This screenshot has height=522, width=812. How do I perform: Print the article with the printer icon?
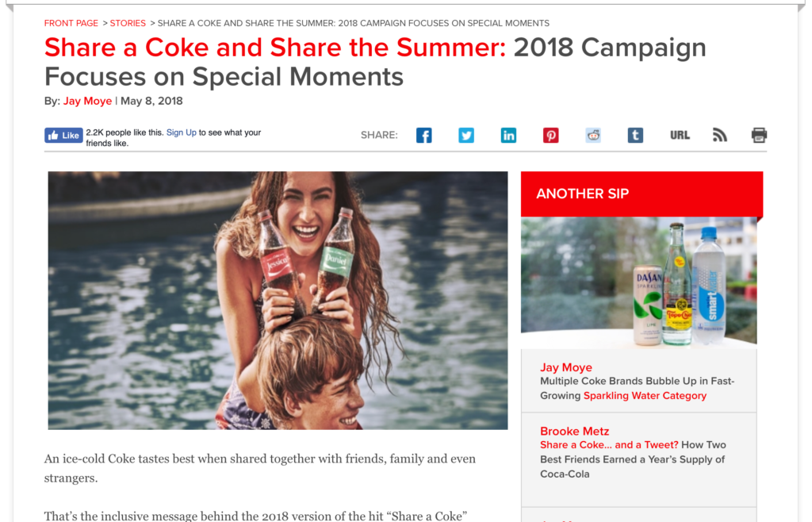point(759,135)
